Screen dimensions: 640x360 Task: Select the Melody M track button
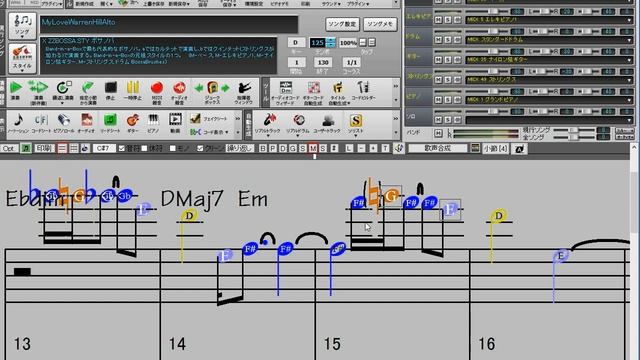tap(313, 149)
